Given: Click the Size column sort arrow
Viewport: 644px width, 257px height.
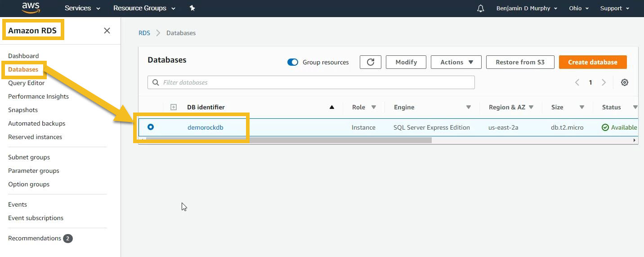Looking at the screenshot, I should [x=581, y=107].
